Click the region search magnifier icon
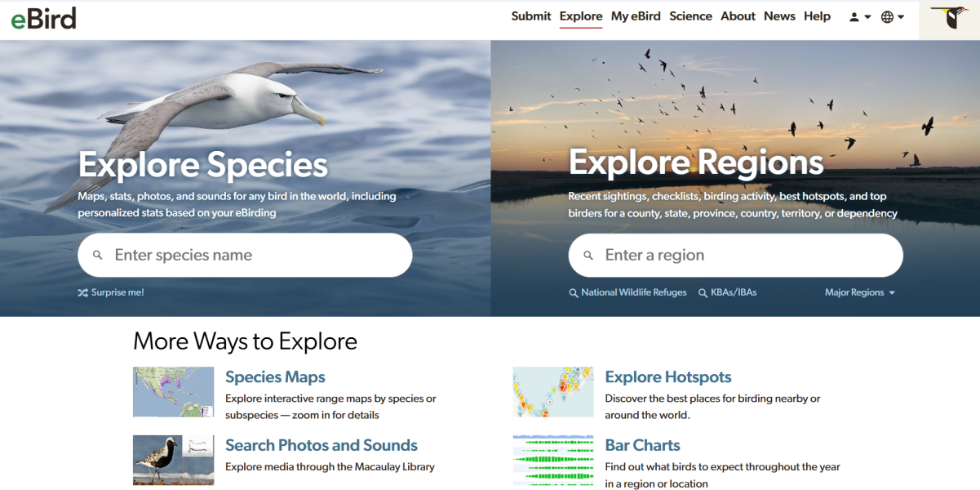Viewport: 980px width, 490px height. 588,255
